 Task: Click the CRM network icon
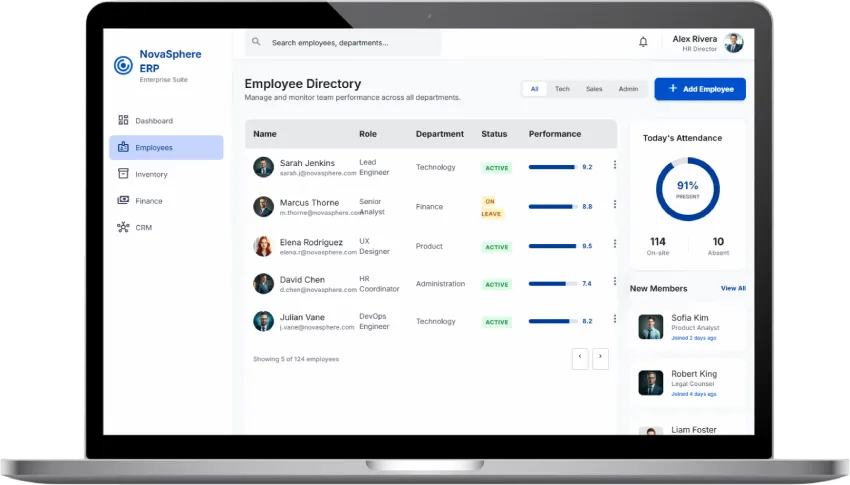(x=123, y=227)
